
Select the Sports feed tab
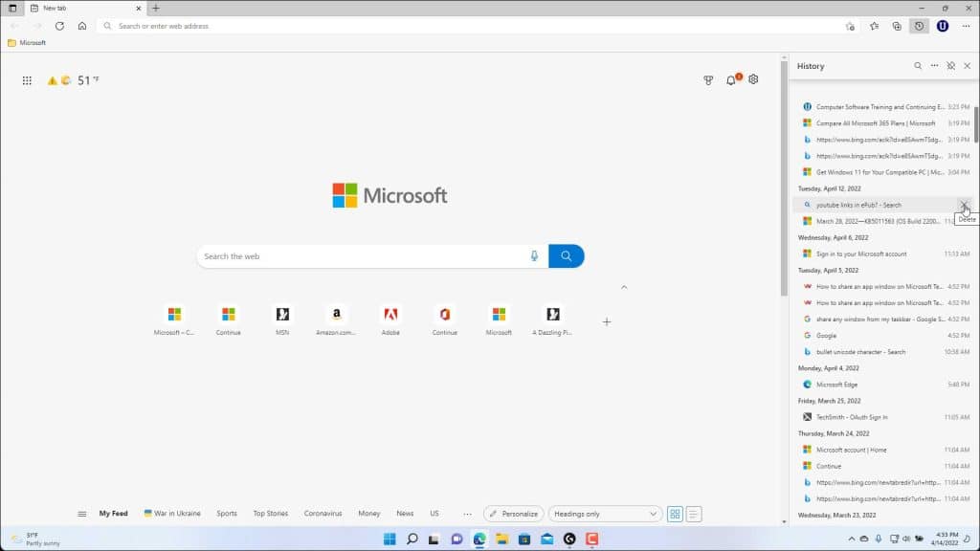227,514
